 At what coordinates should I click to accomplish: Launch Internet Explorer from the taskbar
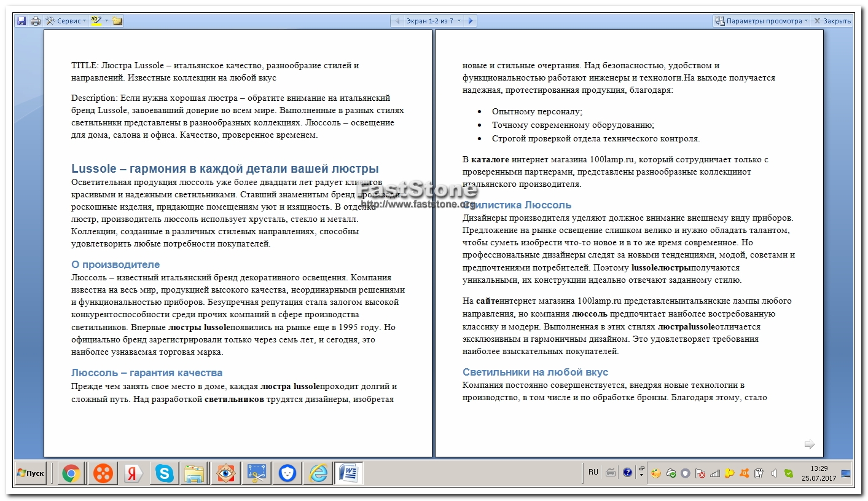[318, 473]
